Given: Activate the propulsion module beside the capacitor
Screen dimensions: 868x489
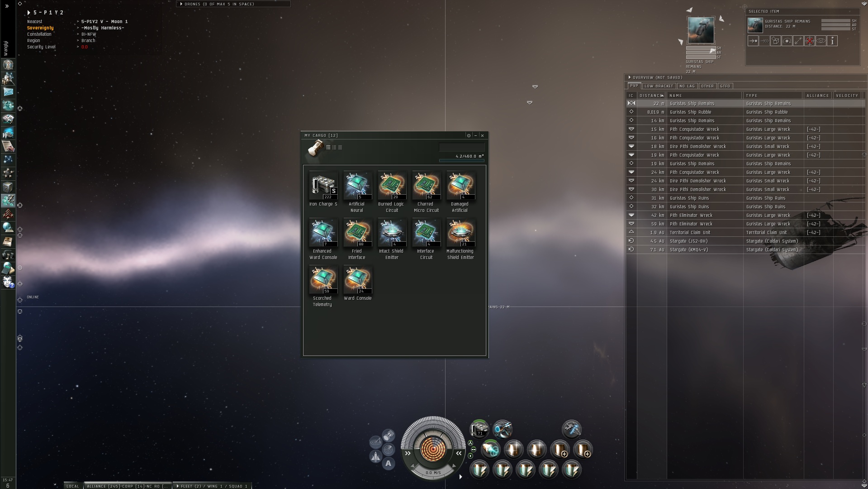Looking at the screenshot, I should point(490,449).
